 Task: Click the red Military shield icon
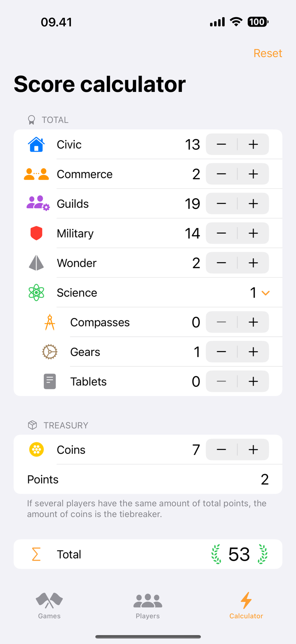coord(36,233)
